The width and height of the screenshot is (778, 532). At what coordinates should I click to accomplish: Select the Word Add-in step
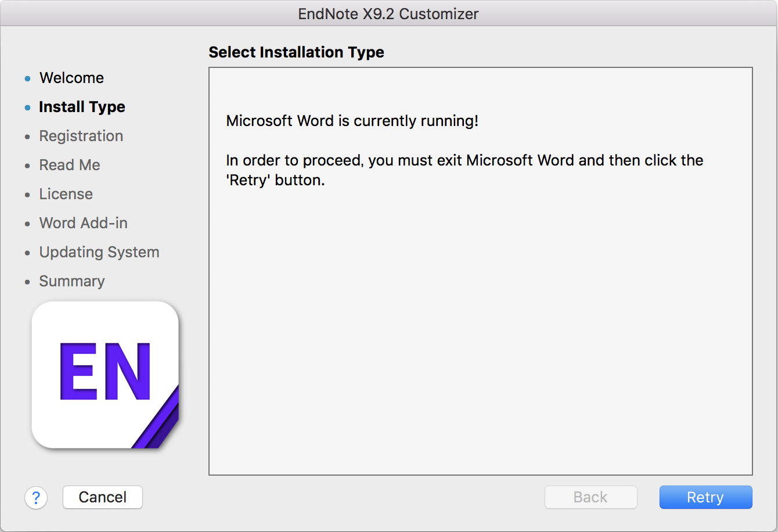84,223
